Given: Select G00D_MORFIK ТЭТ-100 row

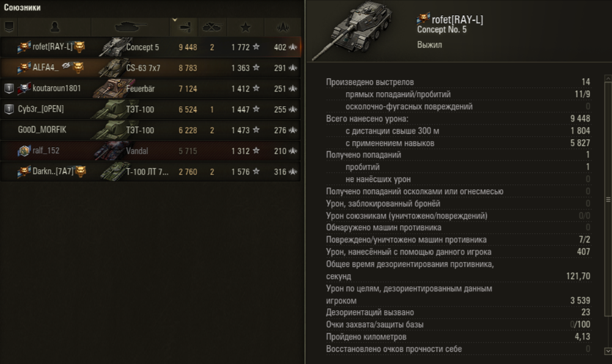Looking at the screenshot, I should 150,130.
